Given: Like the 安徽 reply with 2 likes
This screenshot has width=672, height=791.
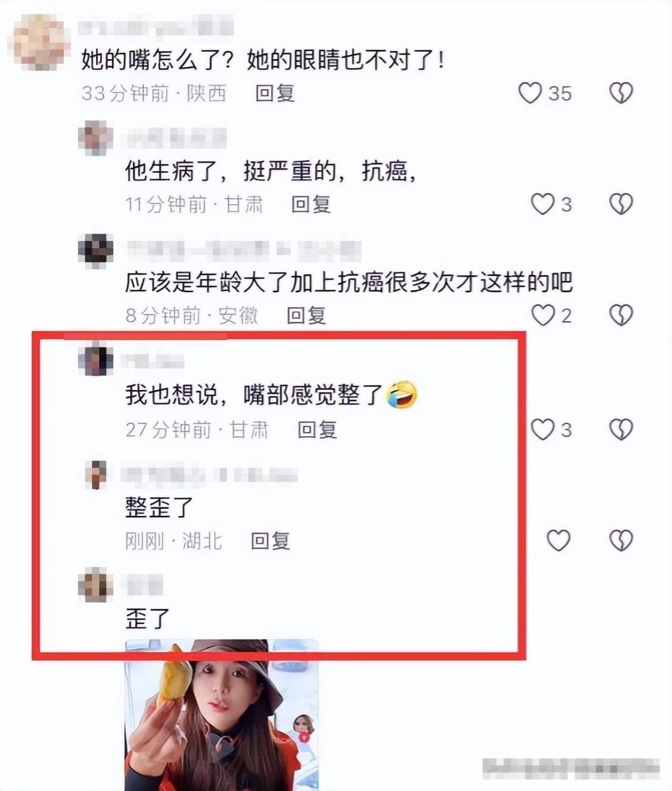Looking at the screenshot, I should point(543,315).
